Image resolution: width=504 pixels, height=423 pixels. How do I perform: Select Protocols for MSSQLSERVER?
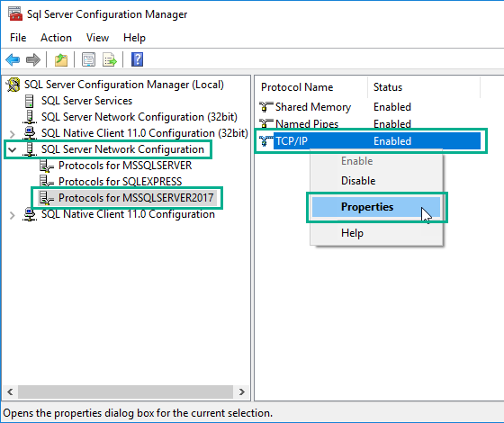click(x=125, y=166)
